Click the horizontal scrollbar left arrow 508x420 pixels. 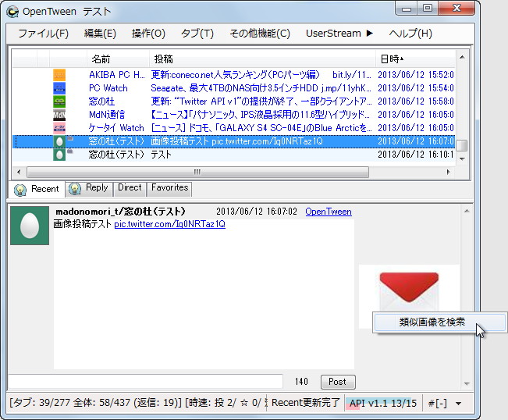point(19,172)
